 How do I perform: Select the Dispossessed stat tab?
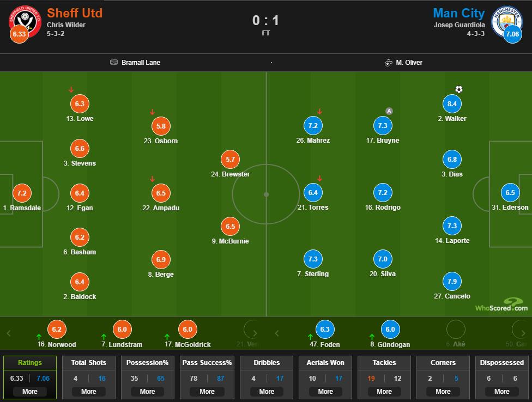[502, 363]
